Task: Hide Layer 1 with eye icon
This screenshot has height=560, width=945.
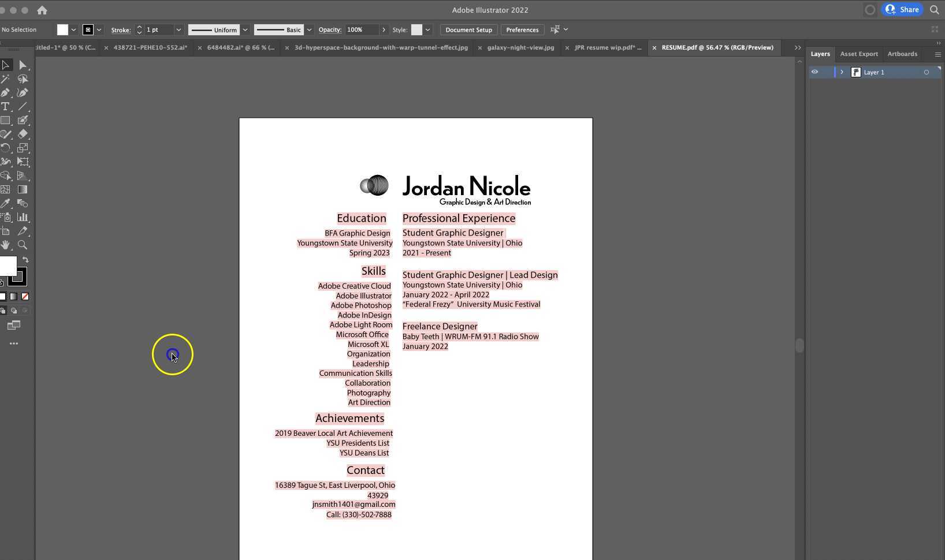Action: 814,72
